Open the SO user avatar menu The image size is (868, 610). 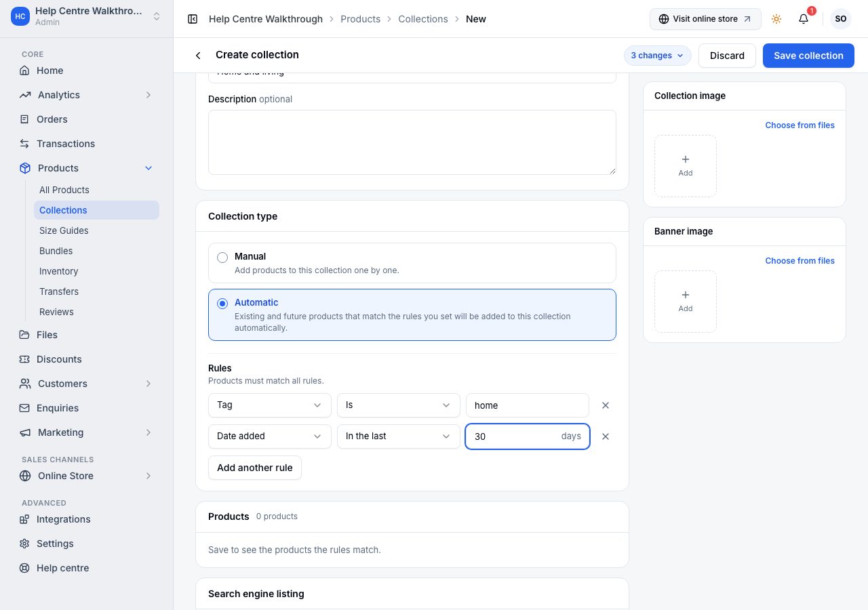(841, 19)
